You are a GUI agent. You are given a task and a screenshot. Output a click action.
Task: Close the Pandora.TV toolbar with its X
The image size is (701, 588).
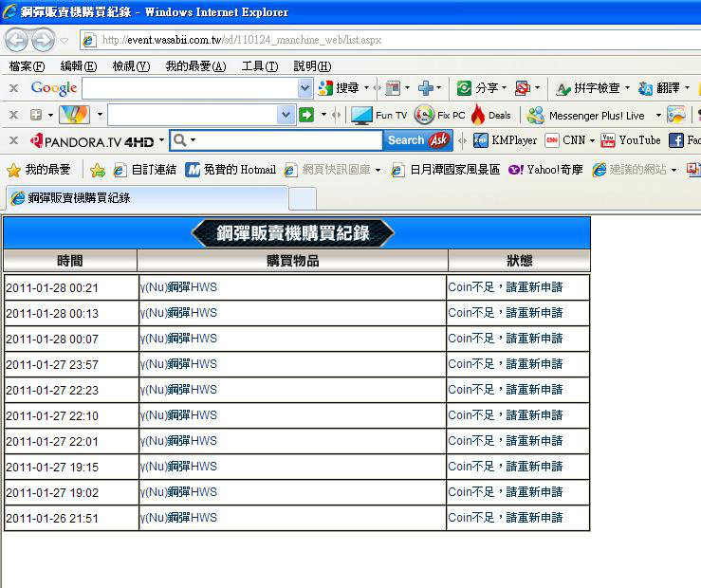click(x=13, y=140)
